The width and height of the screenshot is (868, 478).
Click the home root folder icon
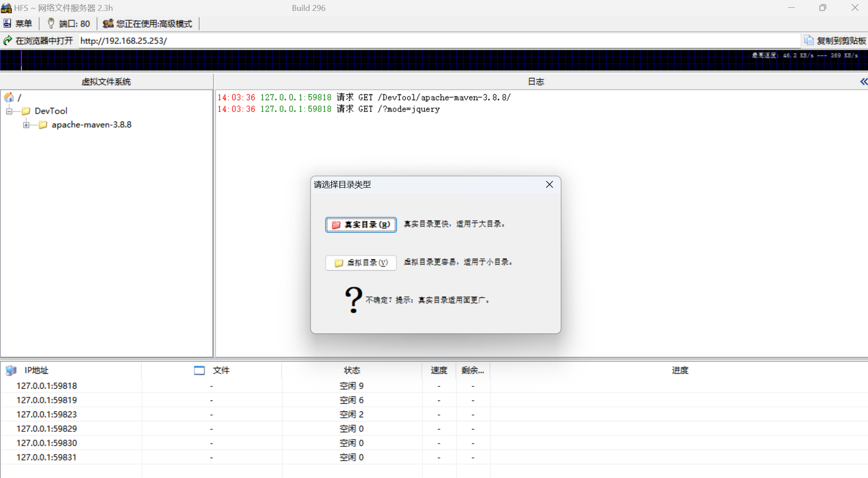(9, 97)
